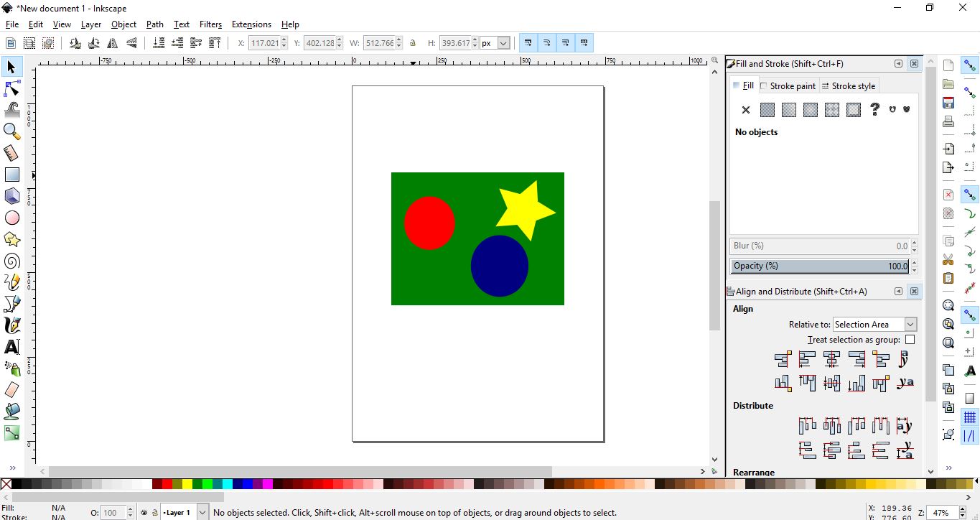Switch to Stroke style tab
Viewport: 980px width, 520px height.
[x=848, y=86]
